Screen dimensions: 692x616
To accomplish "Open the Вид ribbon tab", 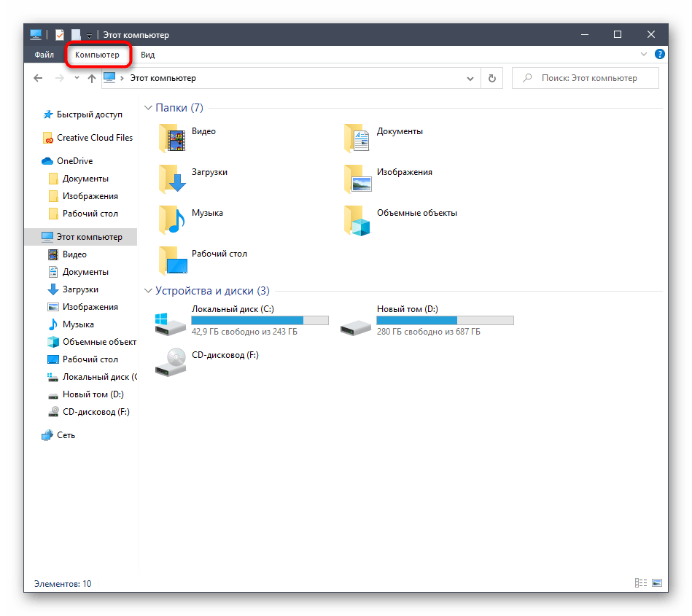I will point(147,55).
